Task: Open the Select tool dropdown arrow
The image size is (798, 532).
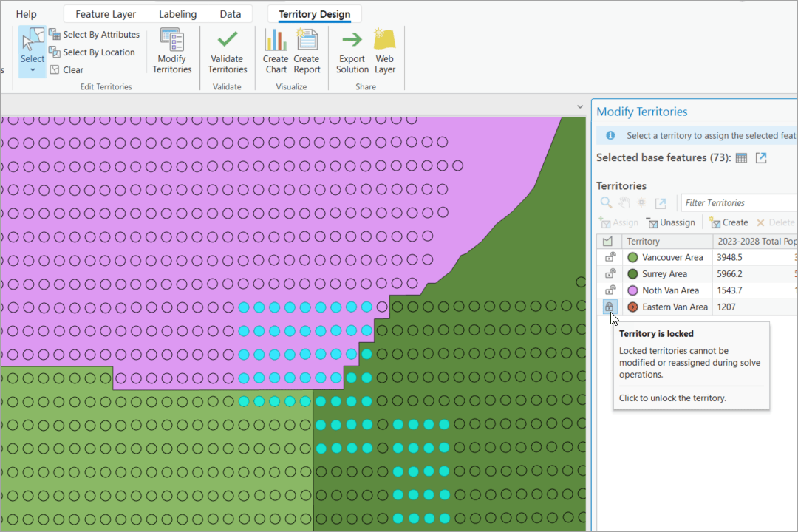Action: (33, 70)
